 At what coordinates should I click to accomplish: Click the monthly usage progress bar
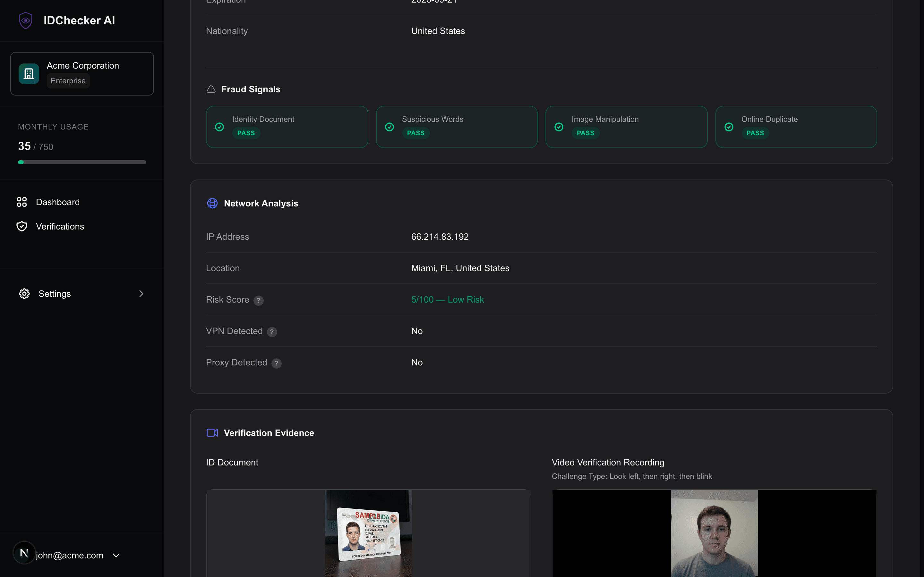coord(82,162)
